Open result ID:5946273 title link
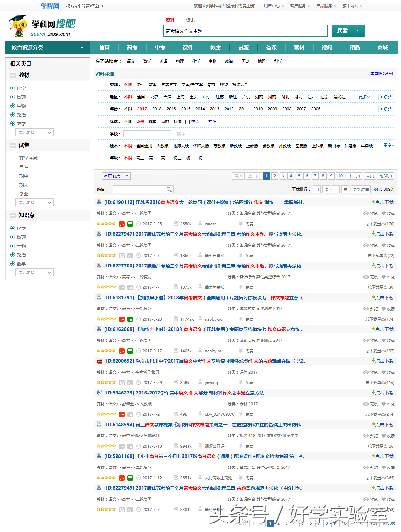 (184, 393)
